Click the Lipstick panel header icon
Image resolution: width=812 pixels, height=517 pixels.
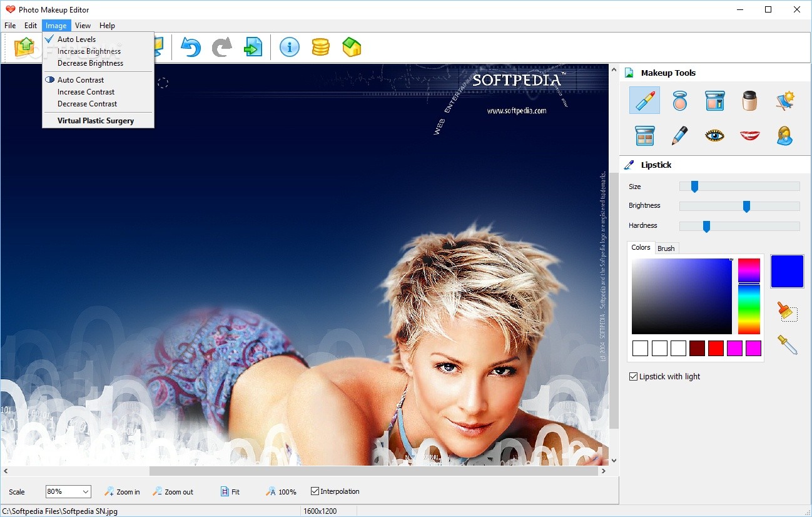pyautogui.click(x=629, y=165)
